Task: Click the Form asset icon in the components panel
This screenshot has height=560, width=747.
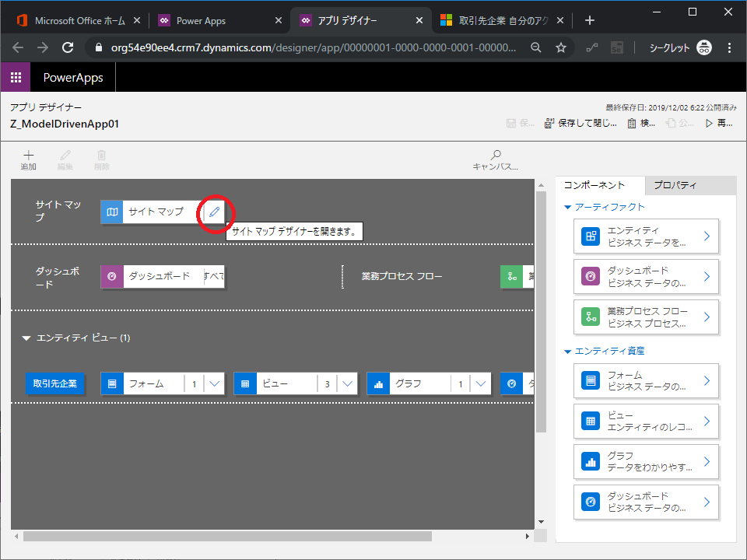Action: 591,381
